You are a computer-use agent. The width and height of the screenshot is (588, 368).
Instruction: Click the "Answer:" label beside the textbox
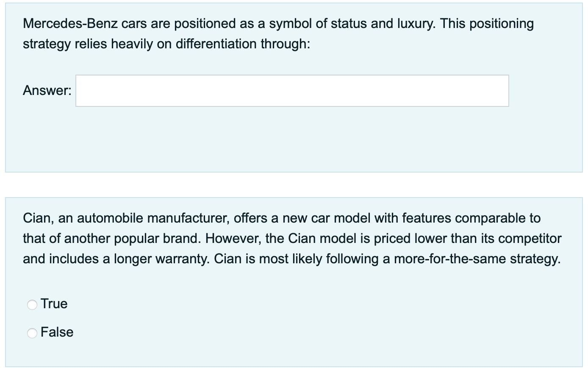point(47,90)
